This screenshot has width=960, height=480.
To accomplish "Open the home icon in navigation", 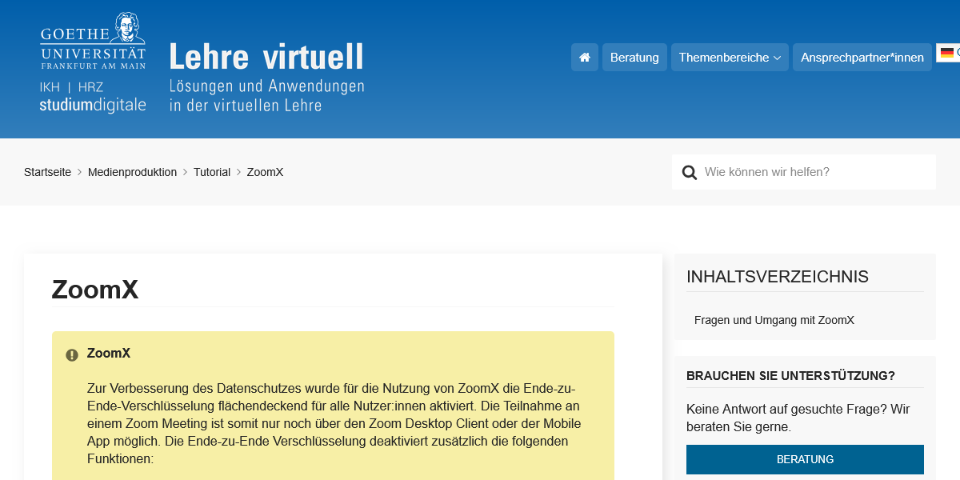I will click(x=585, y=58).
